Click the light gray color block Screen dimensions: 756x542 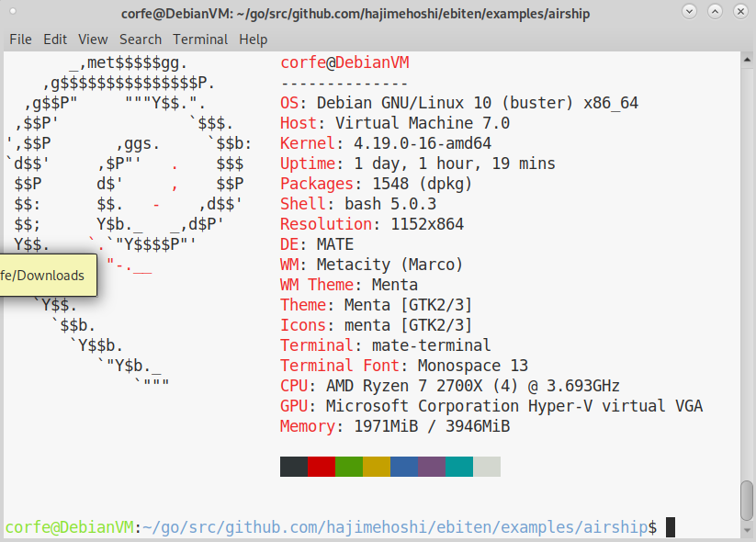[487, 467]
